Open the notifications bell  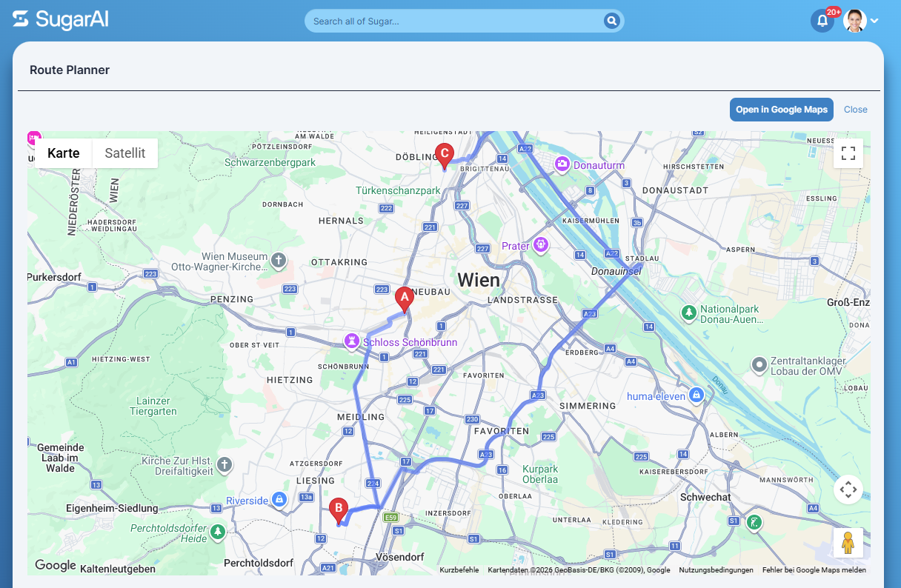click(x=822, y=21)
